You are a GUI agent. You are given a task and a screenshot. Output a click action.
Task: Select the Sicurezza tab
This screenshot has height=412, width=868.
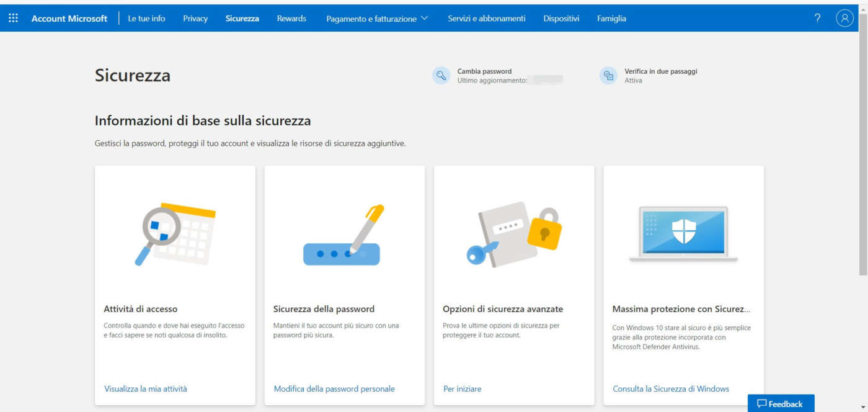pos(242,19)
